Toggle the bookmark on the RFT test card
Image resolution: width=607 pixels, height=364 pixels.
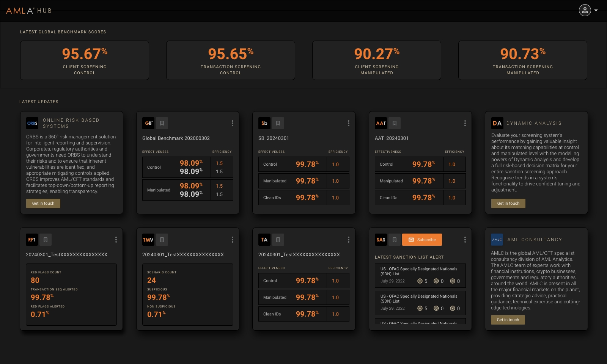(46, 240)
